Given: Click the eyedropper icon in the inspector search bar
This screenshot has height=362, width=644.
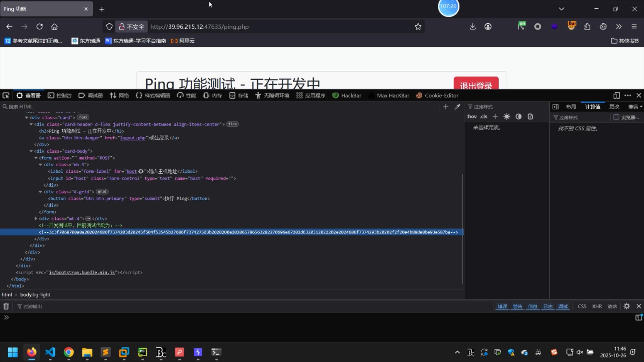Looking at the screenshot, I should (x=457, y=107).
